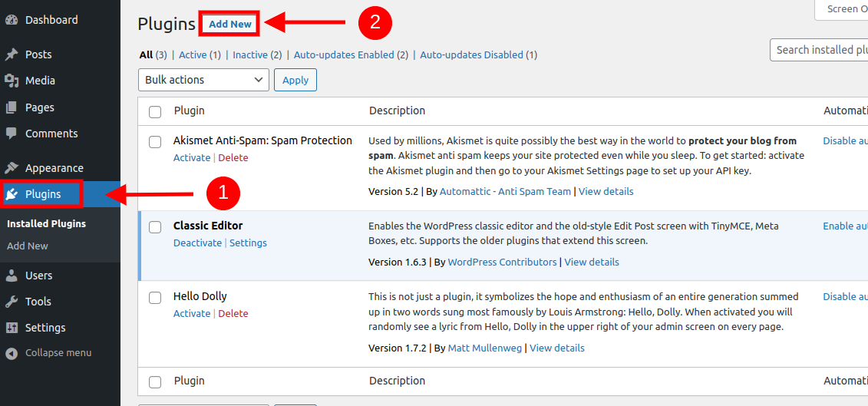The height and width of the screenshot is (406, 868).
Task: Click the Appearance paintbrush icon
Action: click(x=12, y=168)
